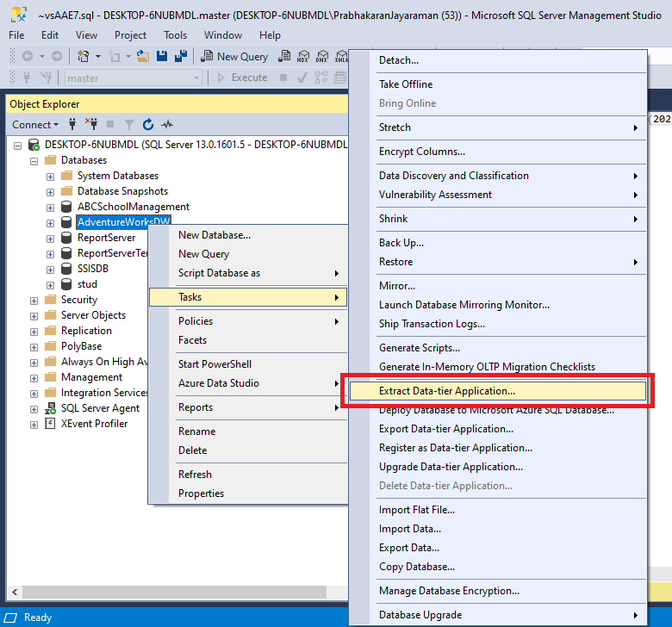Click the New Project toolbar icon
Viewport: 672px width, 627px height.
(84, 56)
